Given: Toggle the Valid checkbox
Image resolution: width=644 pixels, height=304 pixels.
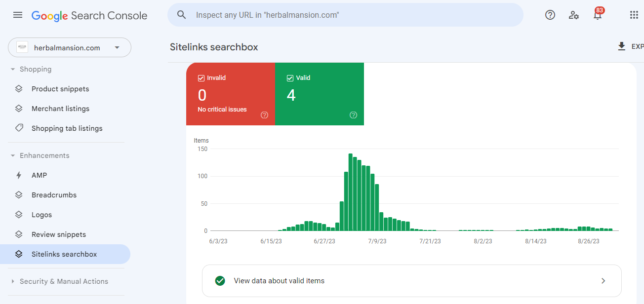Looking at the screenshot, I should pos(290,78).
